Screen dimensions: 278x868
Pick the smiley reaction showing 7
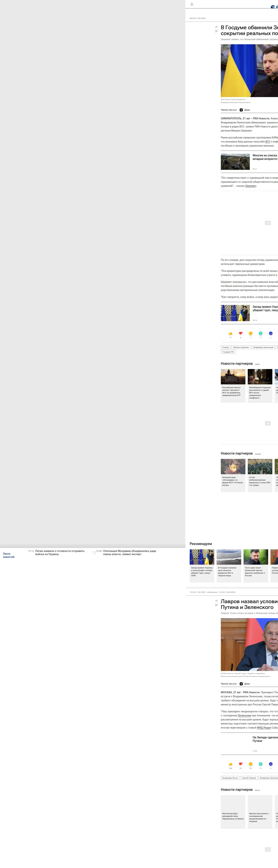[x=250, y=334]
